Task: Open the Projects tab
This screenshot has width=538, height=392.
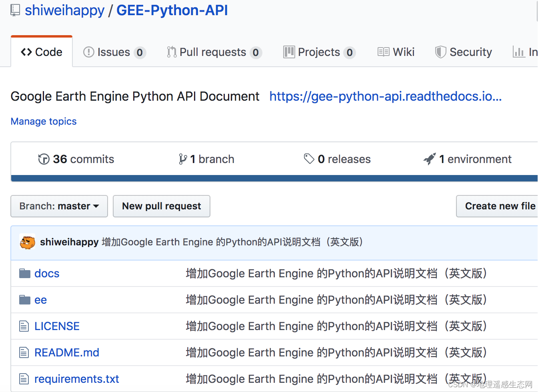Action: click(319, 52)
